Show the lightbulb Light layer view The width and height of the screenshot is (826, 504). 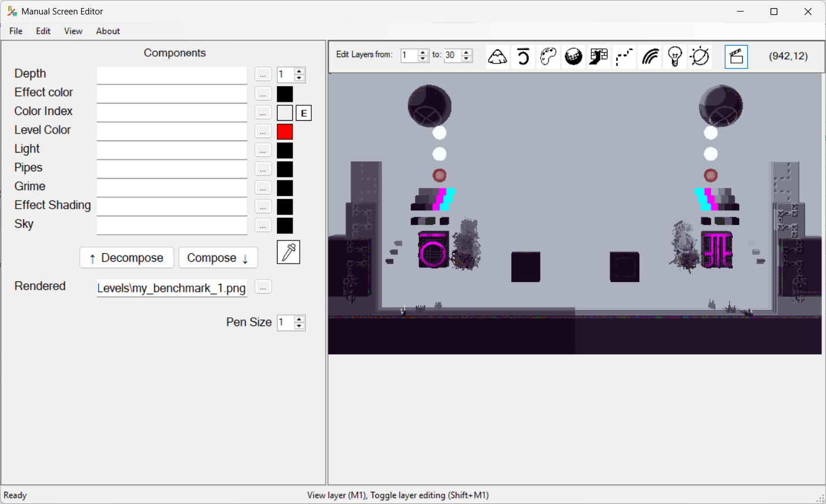(x=674, y=56)
